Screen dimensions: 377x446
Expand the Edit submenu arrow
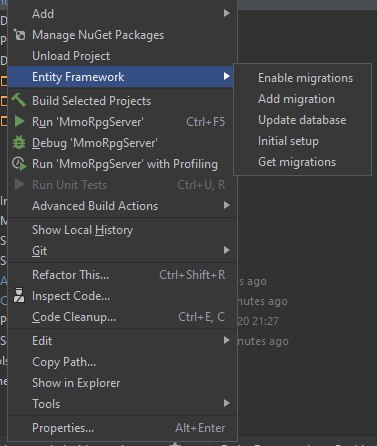227,340
